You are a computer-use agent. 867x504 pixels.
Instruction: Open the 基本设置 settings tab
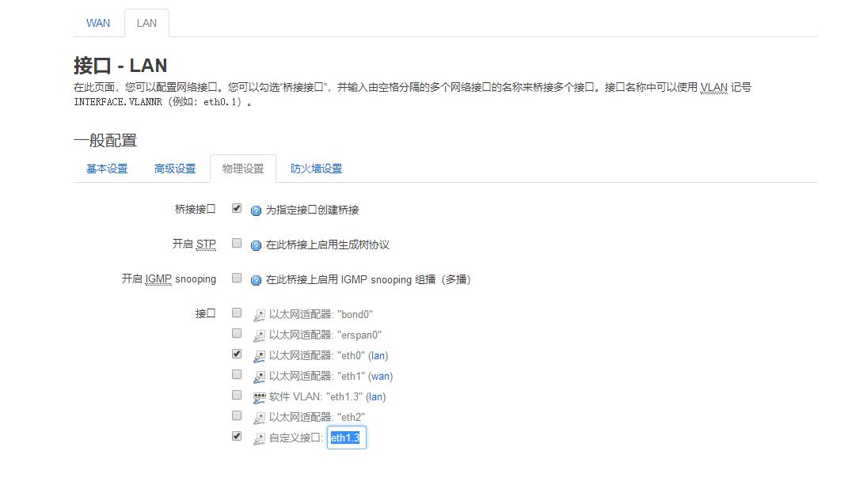106,169
